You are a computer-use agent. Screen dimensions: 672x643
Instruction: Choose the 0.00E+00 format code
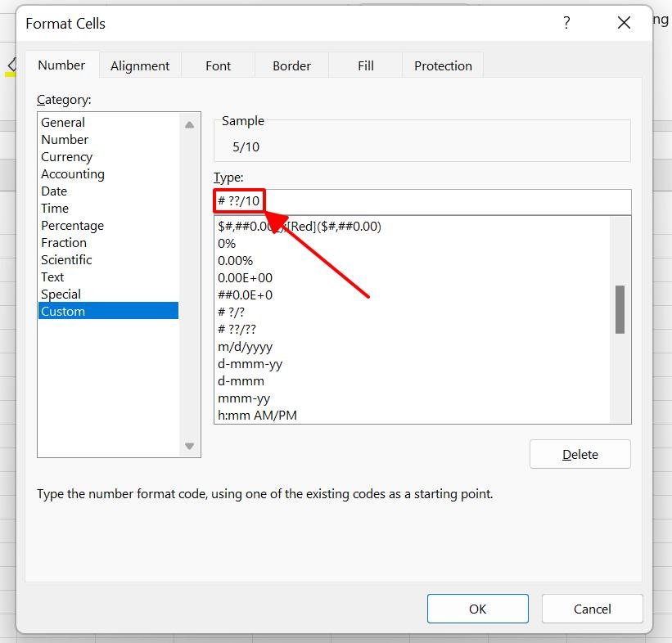click(412, 277)
